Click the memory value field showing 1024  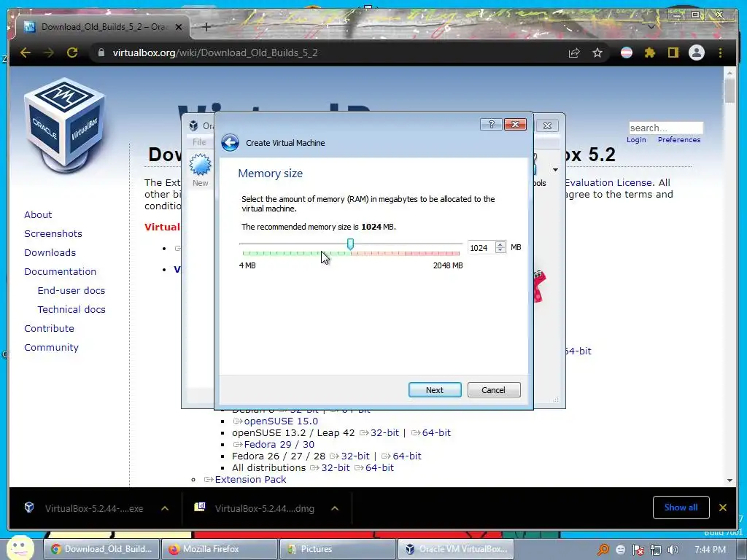(x=481, y=248)
